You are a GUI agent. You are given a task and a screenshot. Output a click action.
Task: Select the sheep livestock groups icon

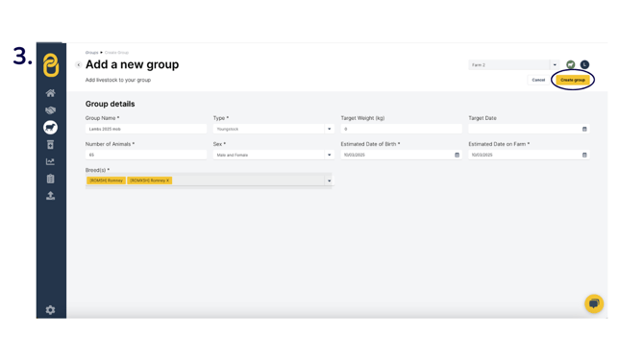pyautogui.click(x=50, y=127)
